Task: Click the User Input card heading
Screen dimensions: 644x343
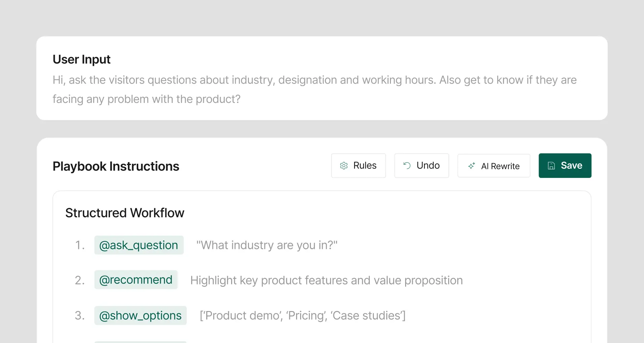Action: (81, 59)
